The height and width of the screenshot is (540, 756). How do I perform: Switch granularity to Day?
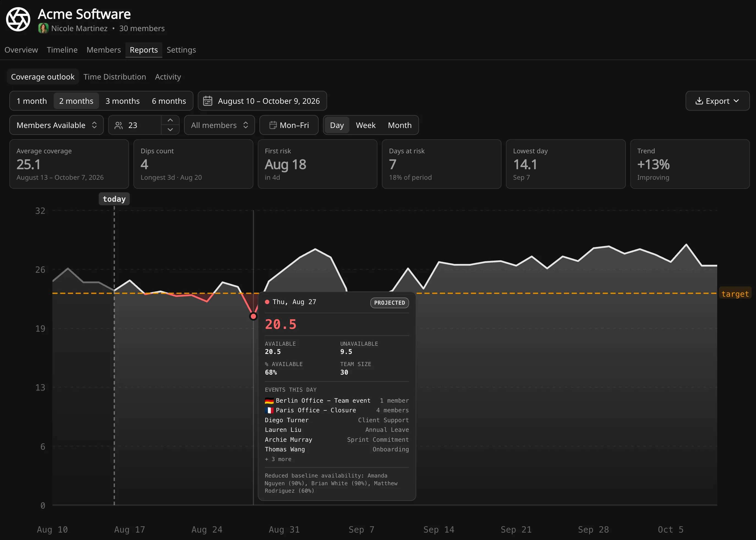click(x=337, y=125)
